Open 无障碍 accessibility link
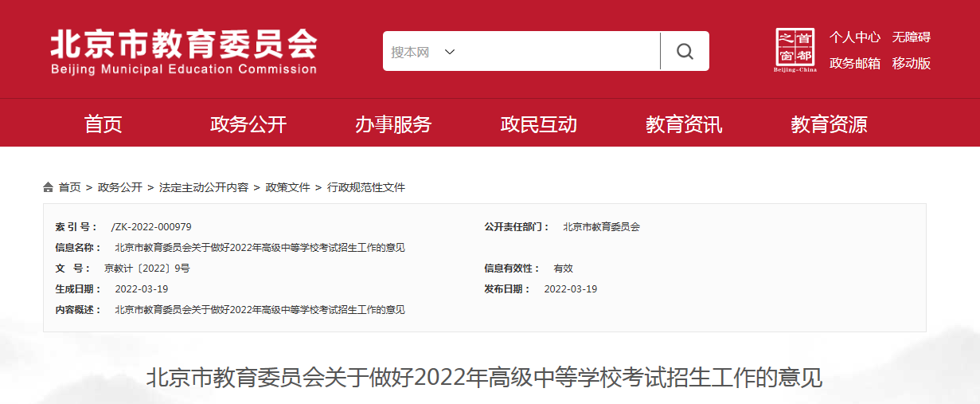Image resolution: width=980 pixels, height=404 pixels. [x=912, y=37]
